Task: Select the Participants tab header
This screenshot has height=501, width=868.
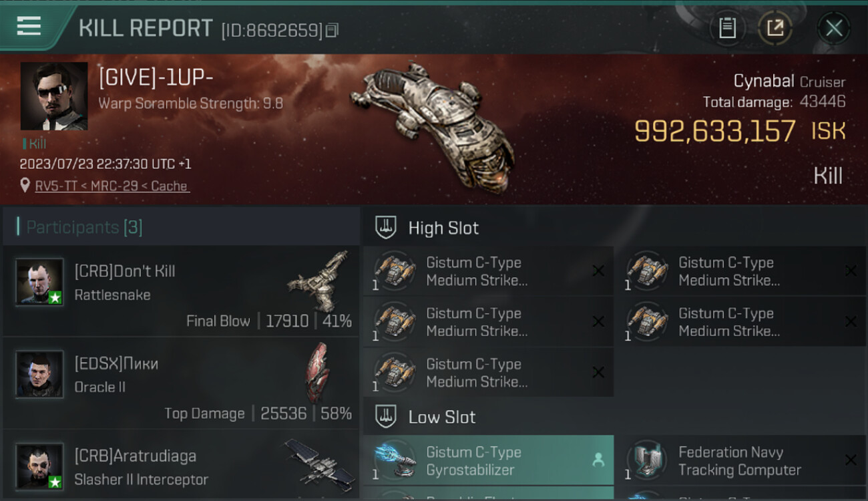Action: pyautogui.click(x=84, y=227)
